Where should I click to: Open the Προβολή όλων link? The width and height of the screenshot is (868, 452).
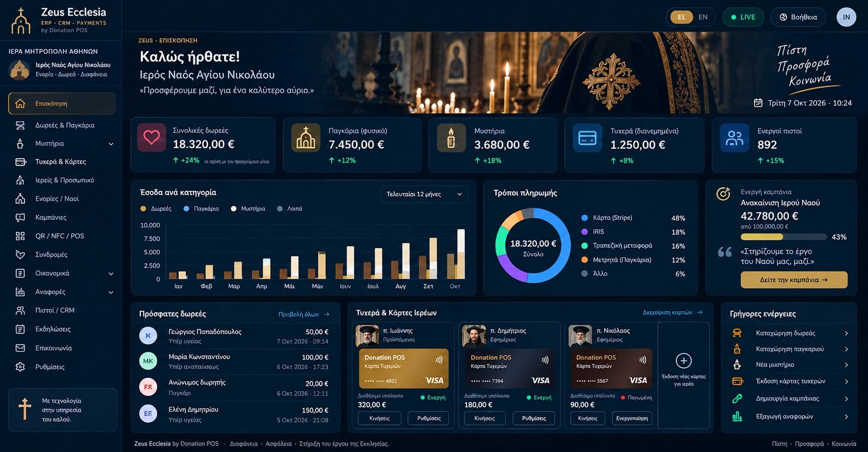coord(304,314)
